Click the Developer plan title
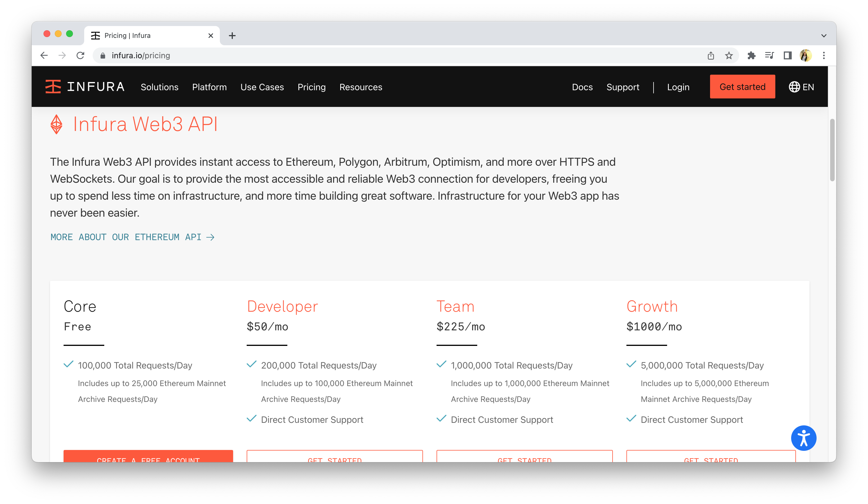868x504 pixels. coord(283,307)
